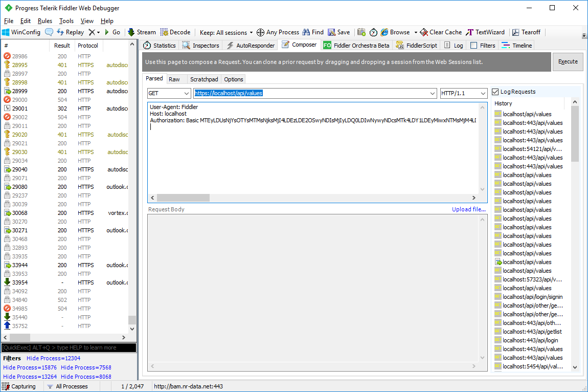The height and width of the screenshot is (392, 588).
Task: Open the TextWizard tool
Action: [x=485, y=32]
